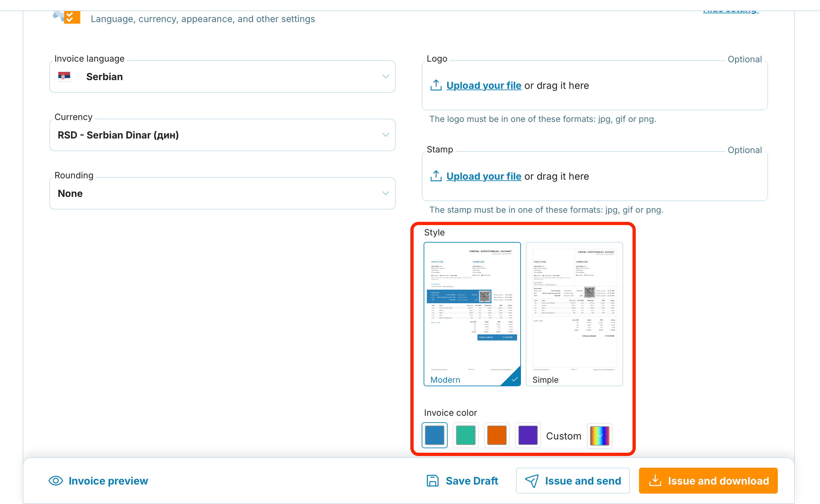
Task: Click the Save Draft button
Action: (462, 481)
